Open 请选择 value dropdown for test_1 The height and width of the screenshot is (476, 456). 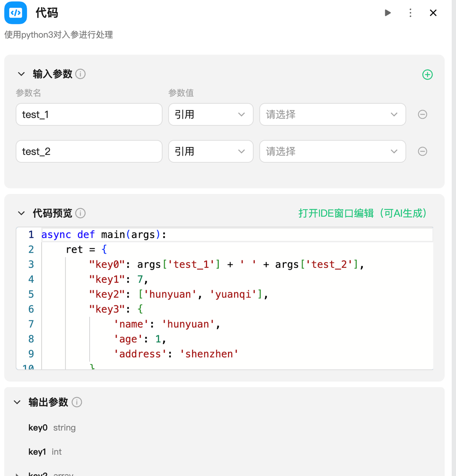point(332,114)
